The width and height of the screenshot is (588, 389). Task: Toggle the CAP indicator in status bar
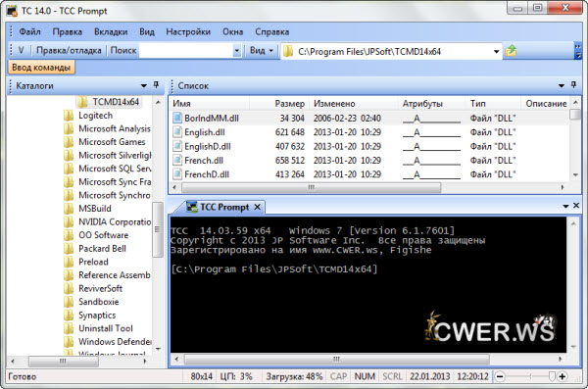pos(338,376)
